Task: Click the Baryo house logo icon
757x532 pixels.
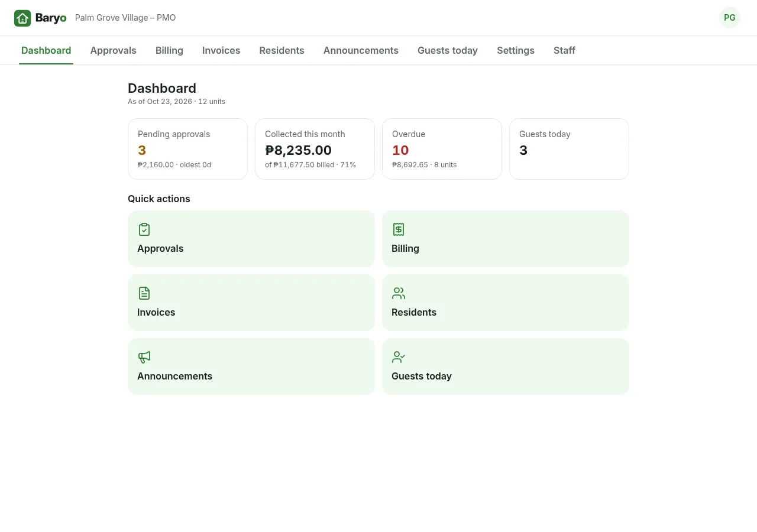Action: point(22,18)
